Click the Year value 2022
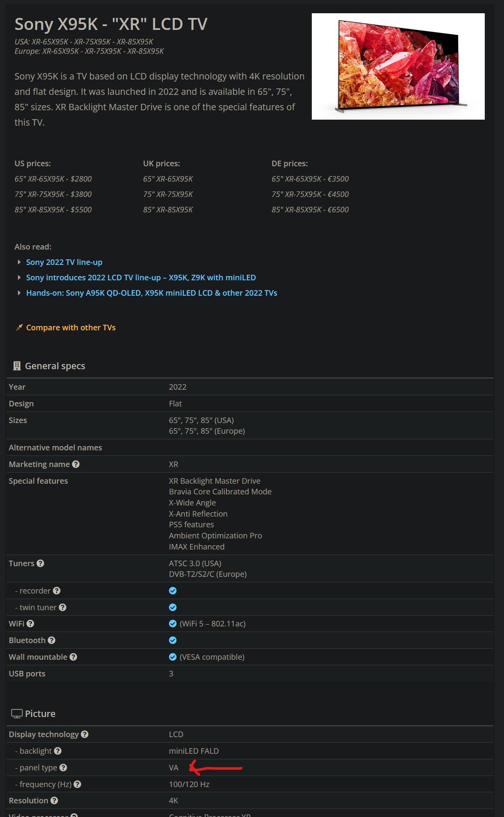This screenshot has height=817, width=504. tap(178, 387)
